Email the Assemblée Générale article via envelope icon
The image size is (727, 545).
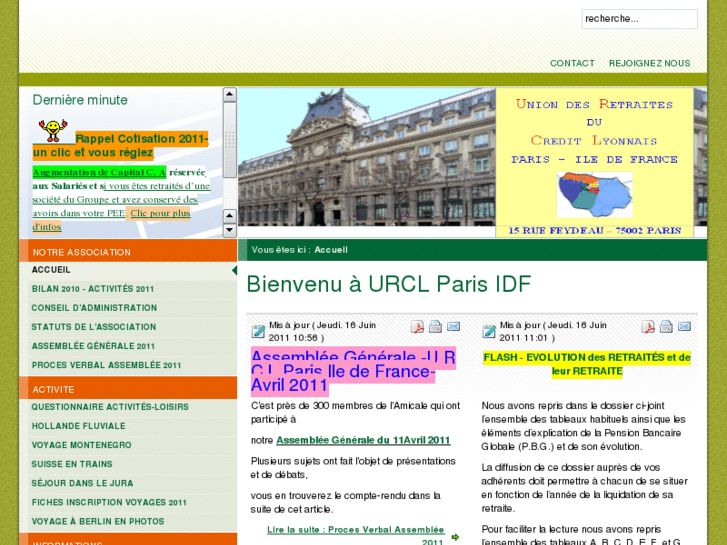[x=453, y=327]
